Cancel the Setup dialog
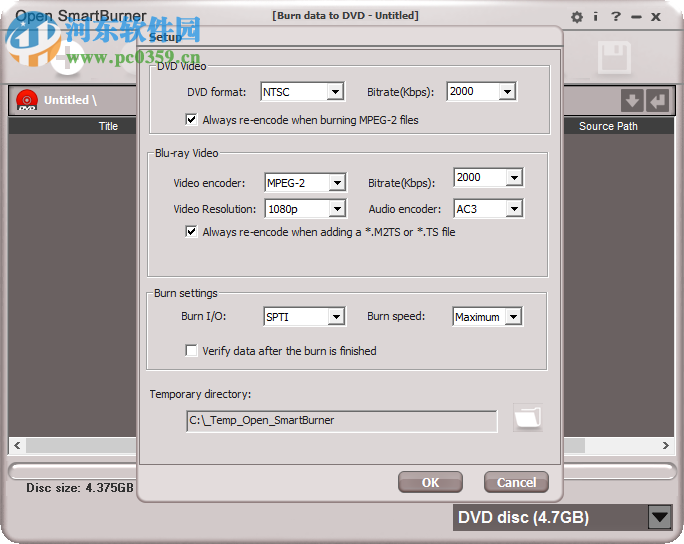The height and width of the screenshot is (544, 684). (516, 482)
